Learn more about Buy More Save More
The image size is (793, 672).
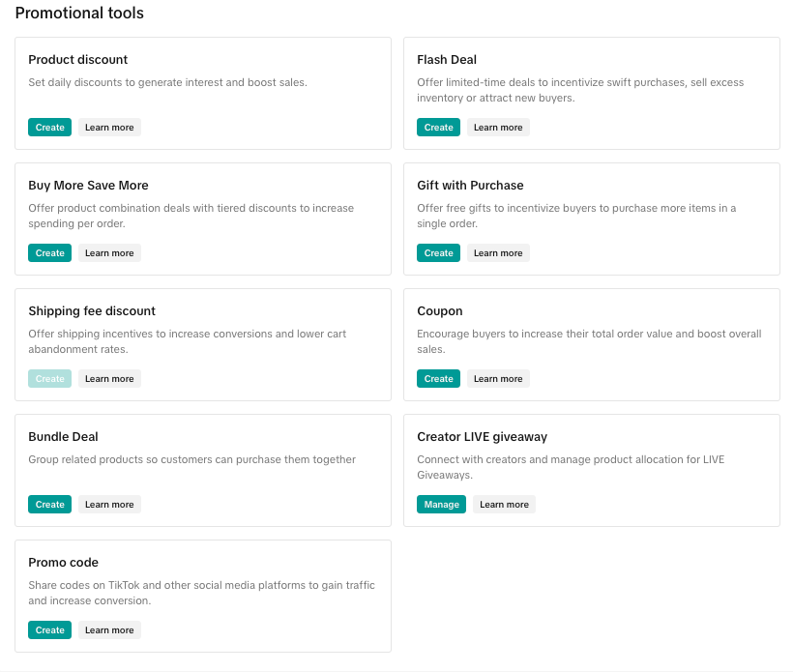pyautogui.click(x=109, y=253)
